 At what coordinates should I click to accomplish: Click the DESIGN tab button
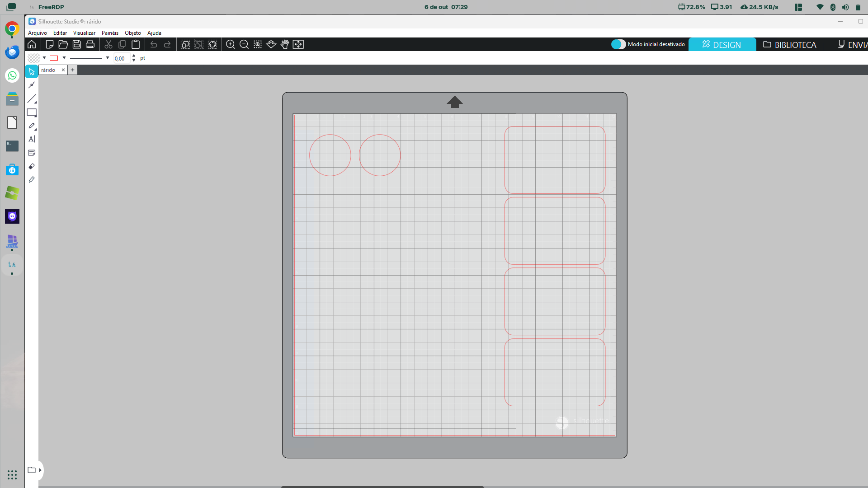tap(722, 45)
